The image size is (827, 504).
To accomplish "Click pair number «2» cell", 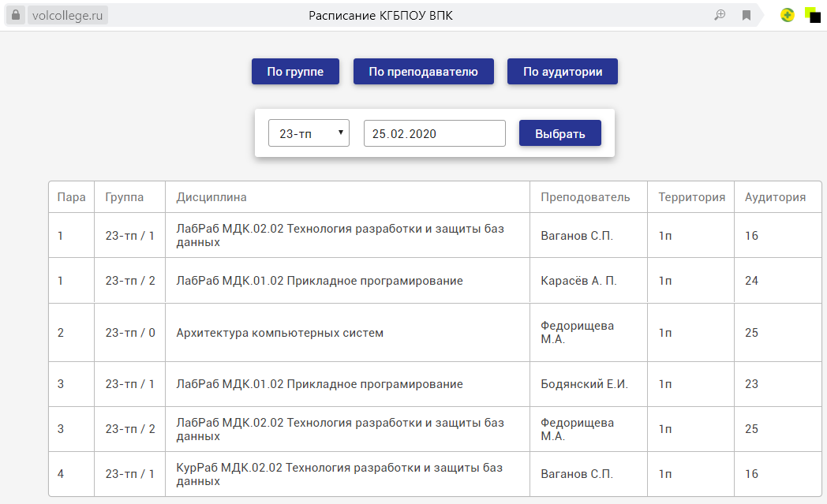I will pyautogui.click(x=71, y=333).
